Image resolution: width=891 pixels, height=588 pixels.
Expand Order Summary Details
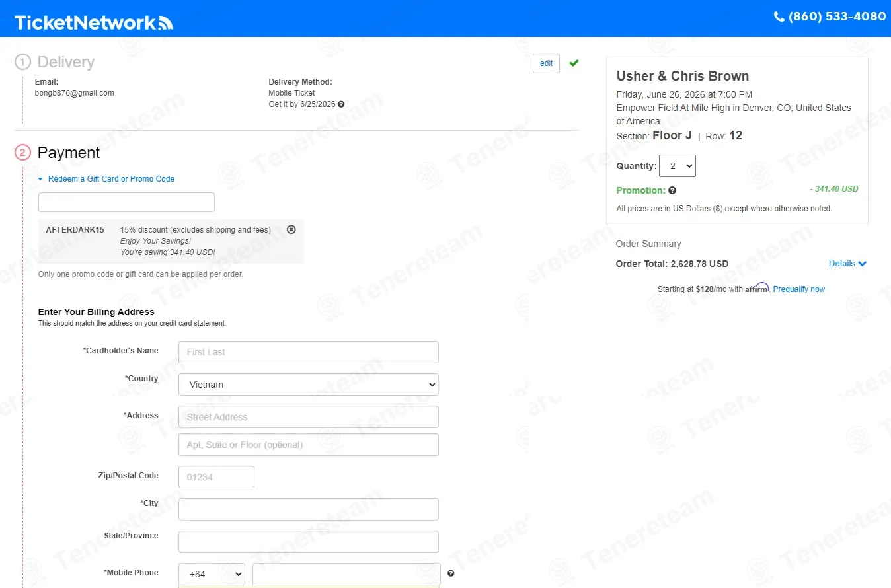[x=847, y=264]
